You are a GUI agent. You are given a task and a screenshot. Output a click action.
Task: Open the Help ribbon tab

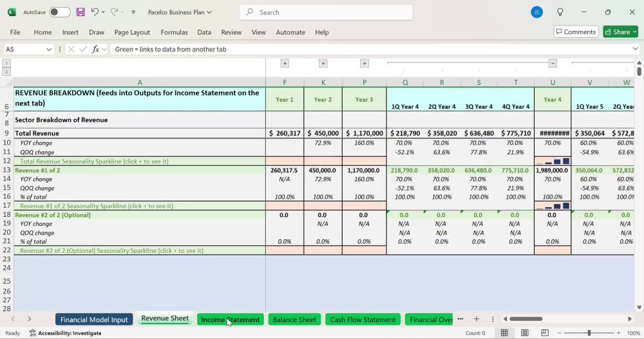click(322, 32)
